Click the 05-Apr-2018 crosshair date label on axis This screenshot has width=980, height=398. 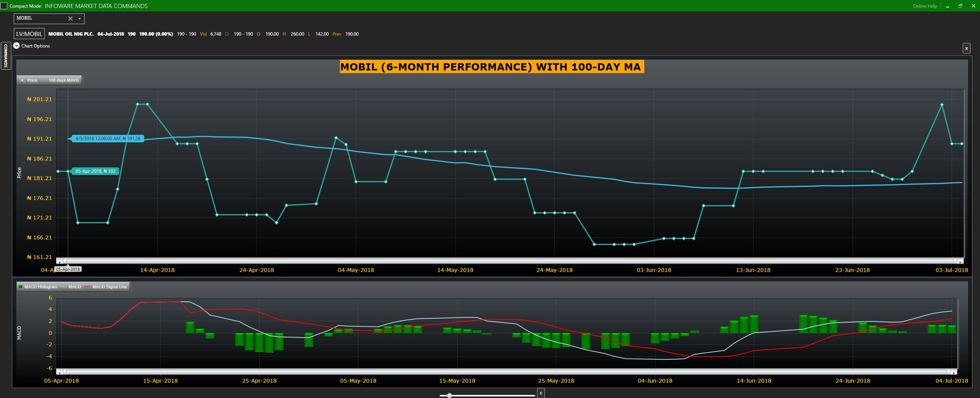[x=68, y=269]
